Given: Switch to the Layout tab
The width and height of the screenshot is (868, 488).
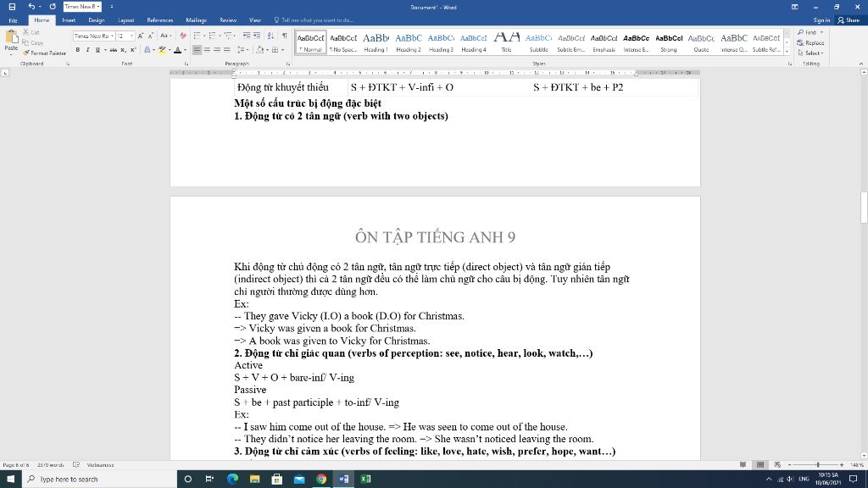Looking at the screenshot, I should [126, 20].
